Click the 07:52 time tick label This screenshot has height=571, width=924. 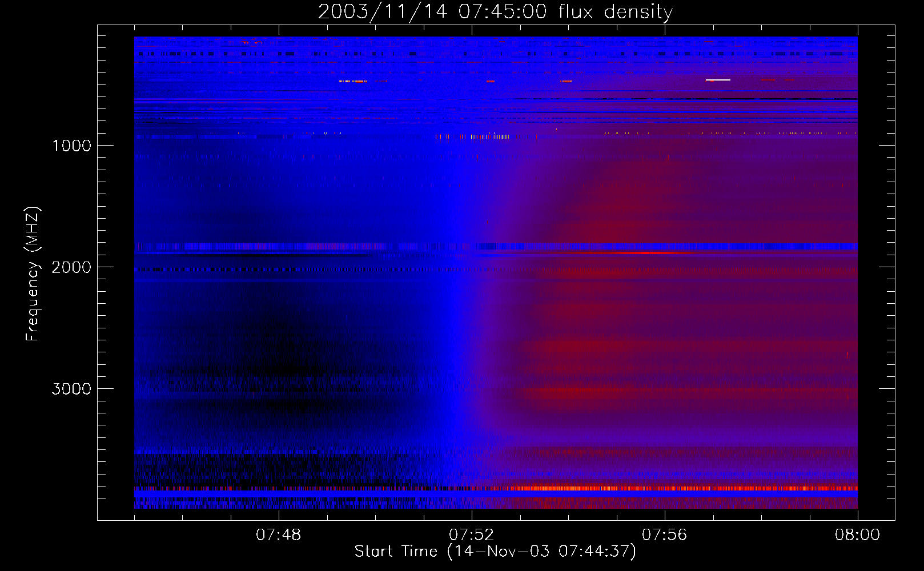472,535
